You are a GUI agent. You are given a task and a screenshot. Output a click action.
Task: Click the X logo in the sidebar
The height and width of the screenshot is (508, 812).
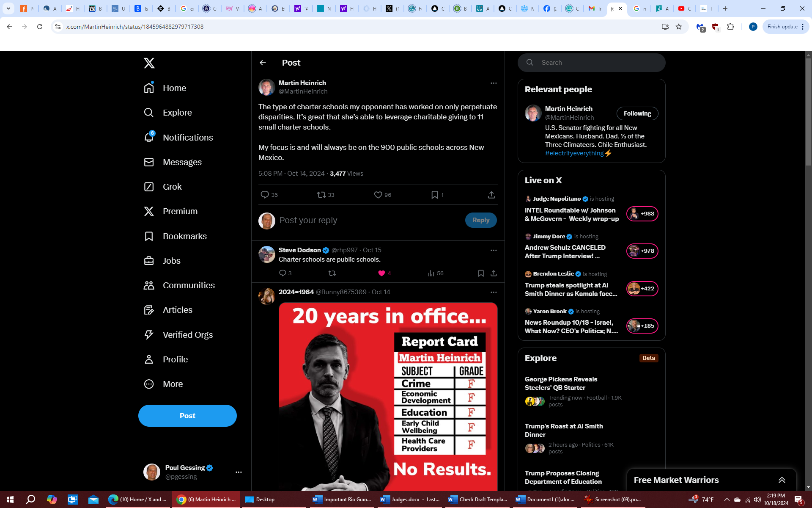[x=149, y=63]
